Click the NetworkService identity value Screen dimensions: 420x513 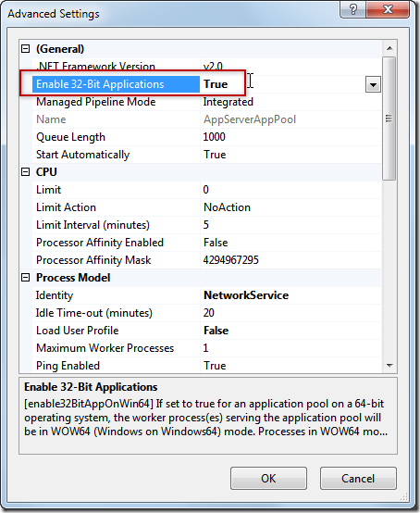coord(246,295)
